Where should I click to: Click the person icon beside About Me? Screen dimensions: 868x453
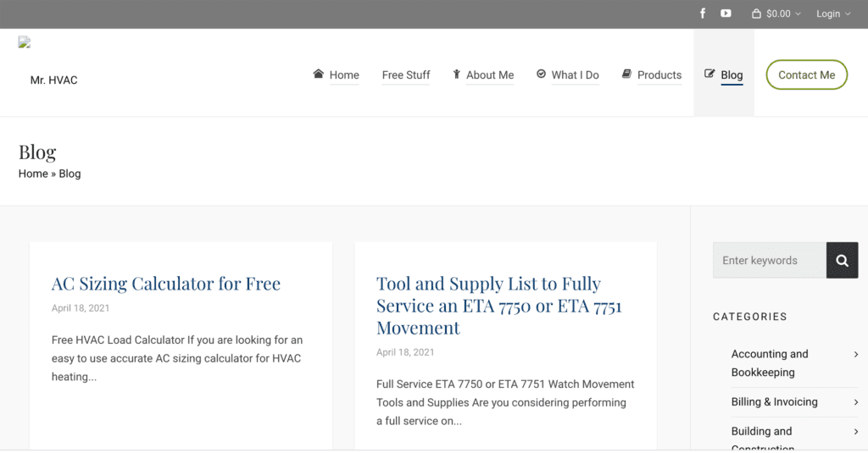click(x=457, y=75)
